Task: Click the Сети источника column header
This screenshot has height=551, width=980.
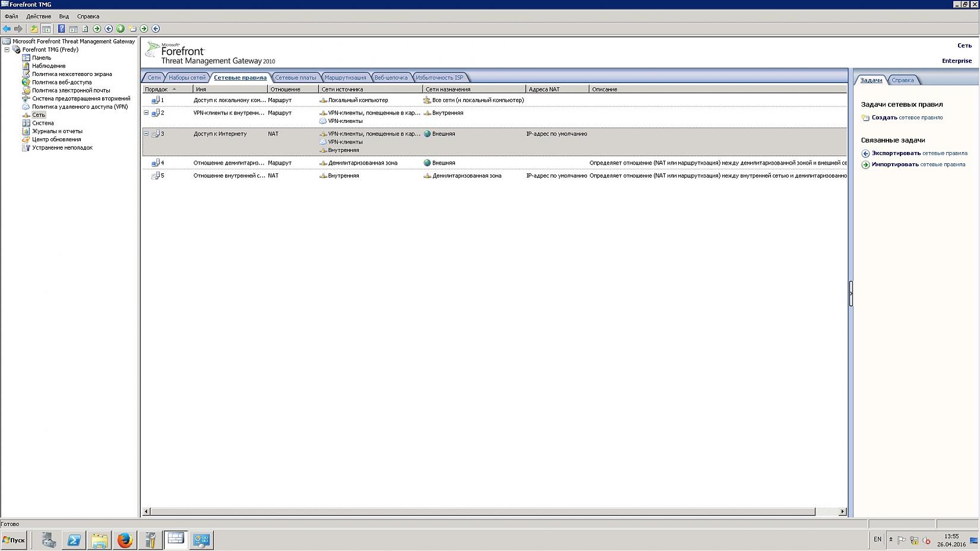Action: coord(371,89)
